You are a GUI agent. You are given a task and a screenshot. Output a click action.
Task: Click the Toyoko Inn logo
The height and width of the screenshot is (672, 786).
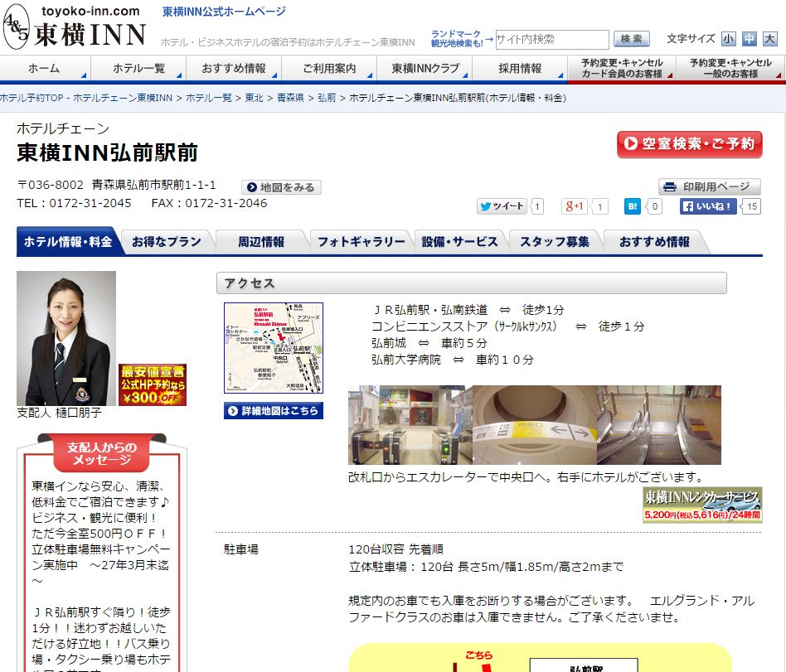coord(75,27)
